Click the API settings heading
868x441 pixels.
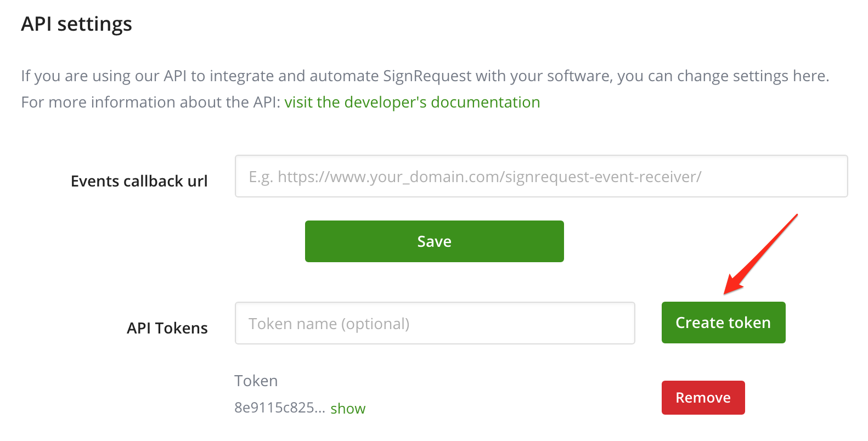coord(76,24)
